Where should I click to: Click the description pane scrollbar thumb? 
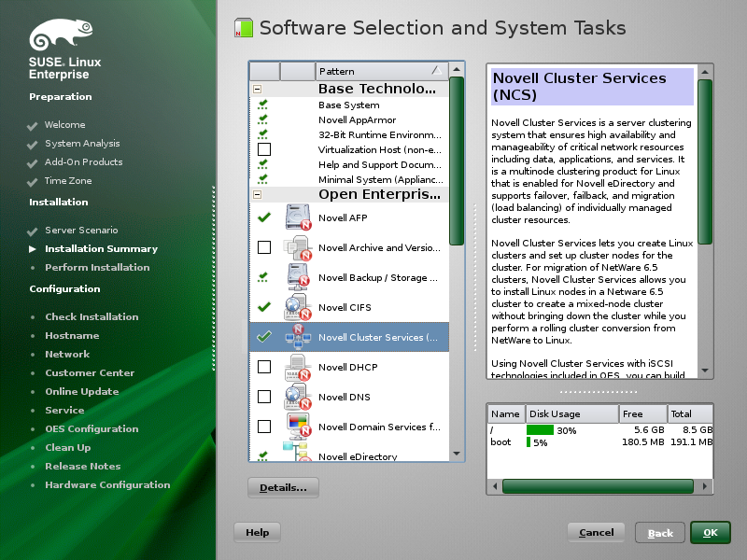click(x=705, y=161)
